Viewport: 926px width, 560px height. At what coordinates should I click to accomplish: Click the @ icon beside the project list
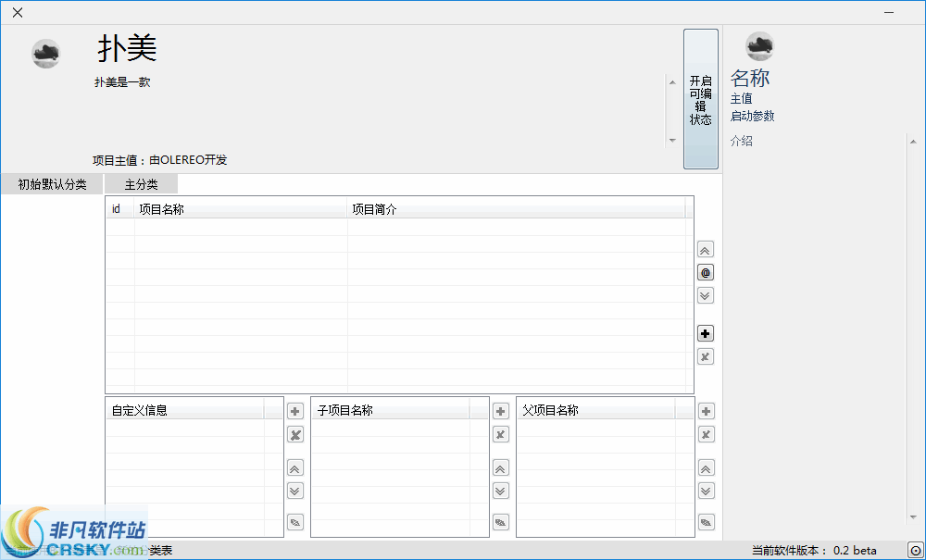tap(705, 272)
